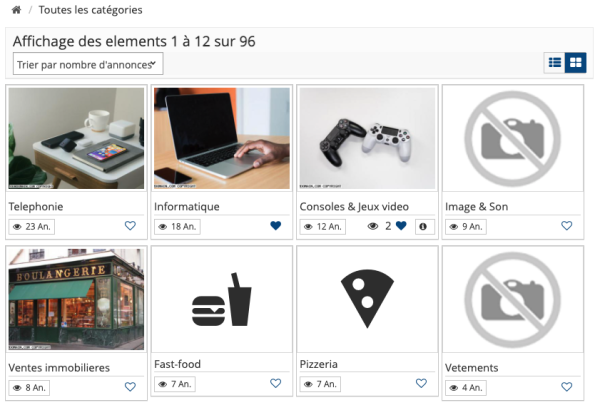Switch to grid view layout
The image size is (600, 405).
click(575, 63)
